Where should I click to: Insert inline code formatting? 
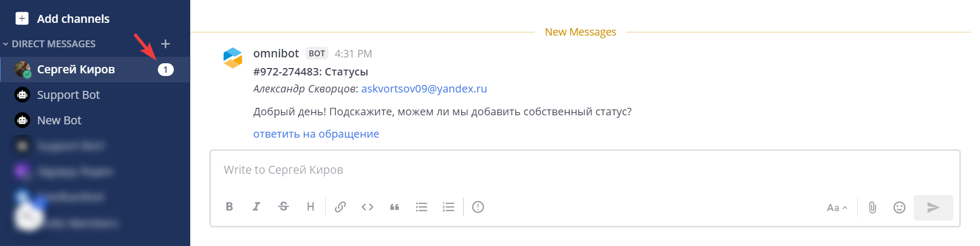pos(367,207)
